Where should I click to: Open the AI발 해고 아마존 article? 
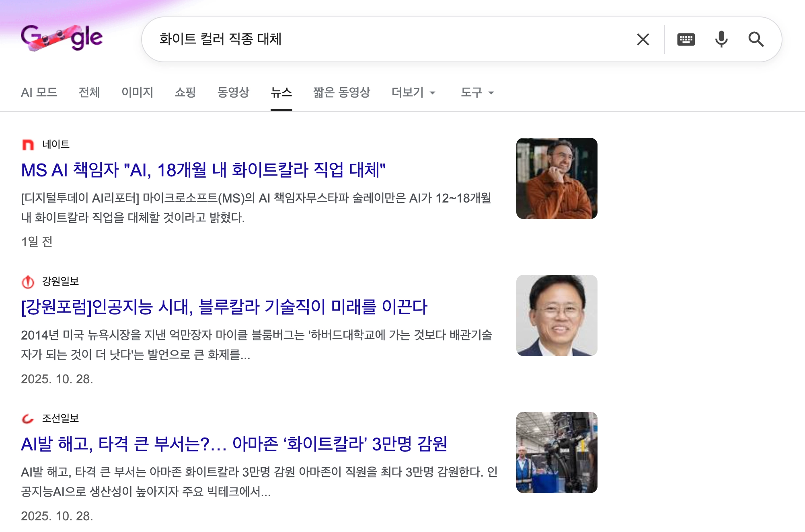[x=234, y=444]
